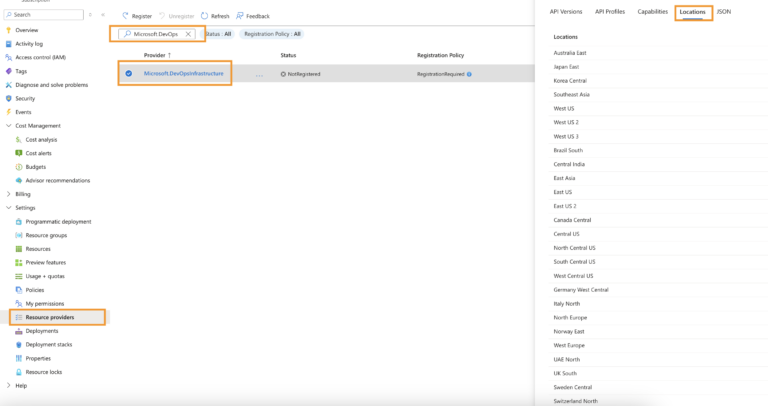Click the Resource groups icon
The width and height of the screenshot is (768, 406).
pyautogui.click(x=19, y=236)
